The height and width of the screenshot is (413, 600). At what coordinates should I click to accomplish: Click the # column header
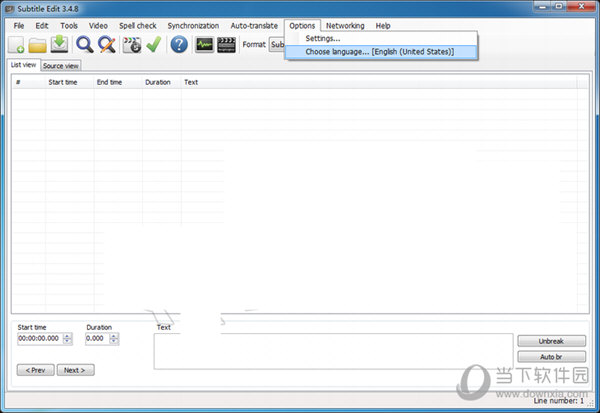[29, 82]
